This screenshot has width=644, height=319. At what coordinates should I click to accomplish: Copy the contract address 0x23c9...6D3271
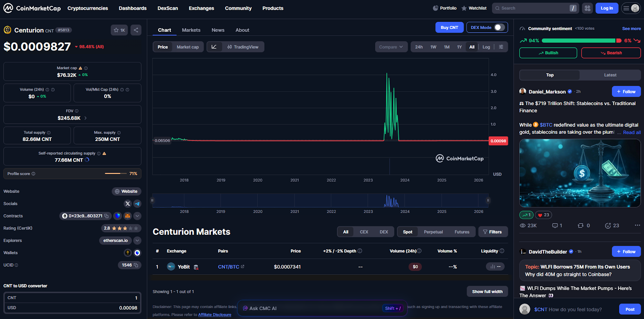coord(107,216)
